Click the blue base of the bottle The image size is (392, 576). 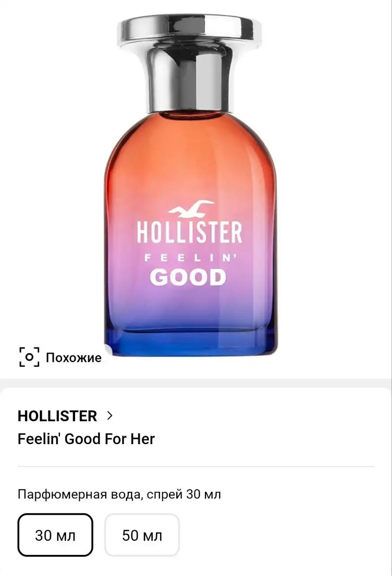coord(190,341)
